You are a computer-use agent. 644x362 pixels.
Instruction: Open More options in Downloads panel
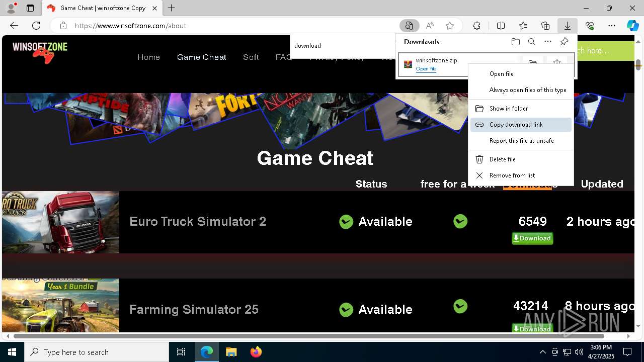click(548, 42)
